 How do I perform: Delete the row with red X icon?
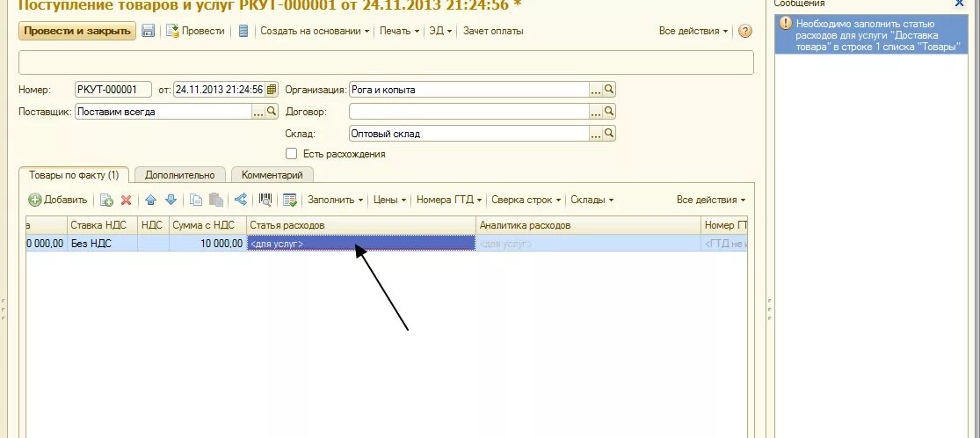[x=126, y=200]
